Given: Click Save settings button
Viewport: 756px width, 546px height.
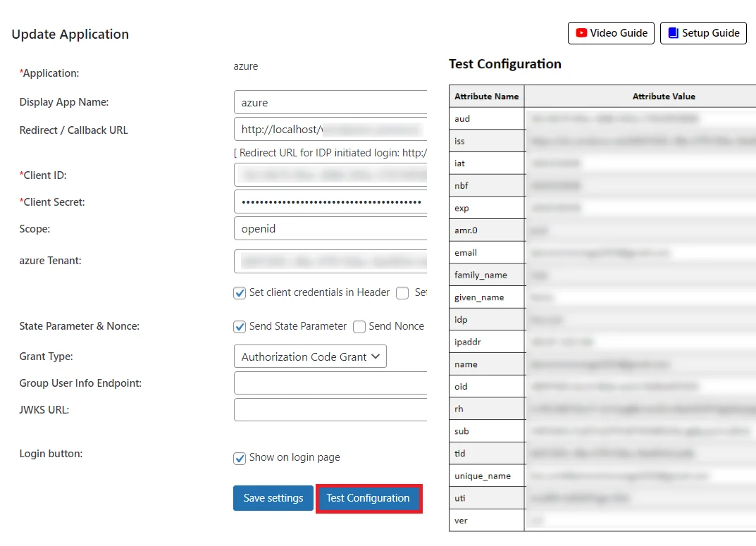Looking at the screenshot, I should pyautogui.click(x=273, y=498).
